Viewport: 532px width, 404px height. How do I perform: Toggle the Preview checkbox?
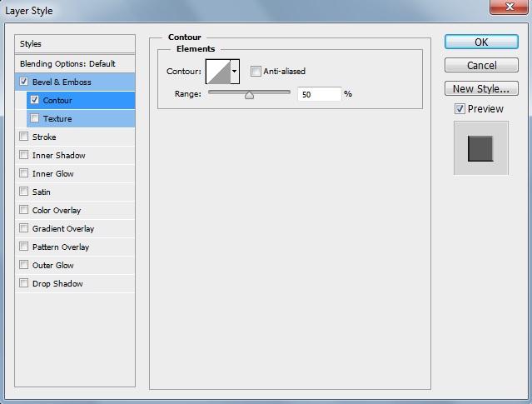460,109
